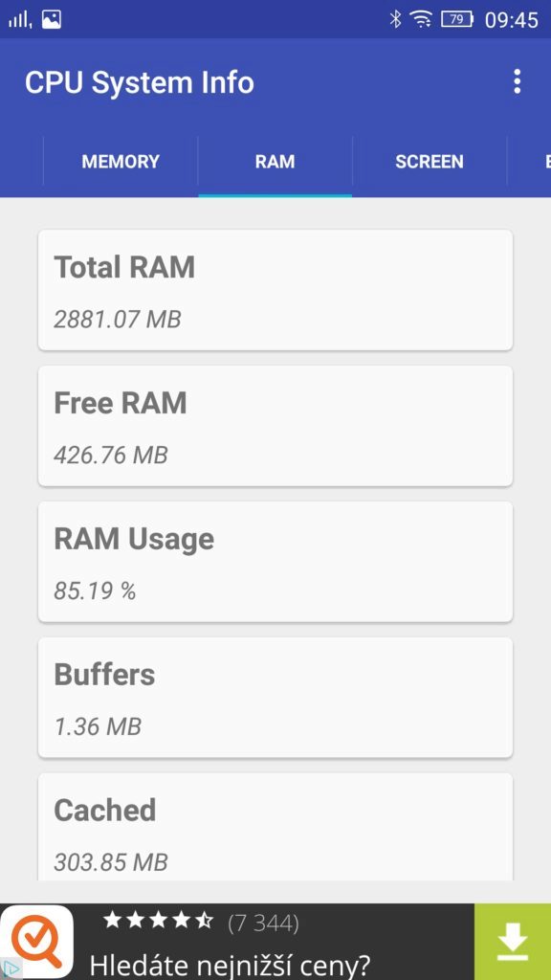The width and height of the screenshot is (551, 980).
Task: Tap the Buffers card
Action: (x=275, y=698)
